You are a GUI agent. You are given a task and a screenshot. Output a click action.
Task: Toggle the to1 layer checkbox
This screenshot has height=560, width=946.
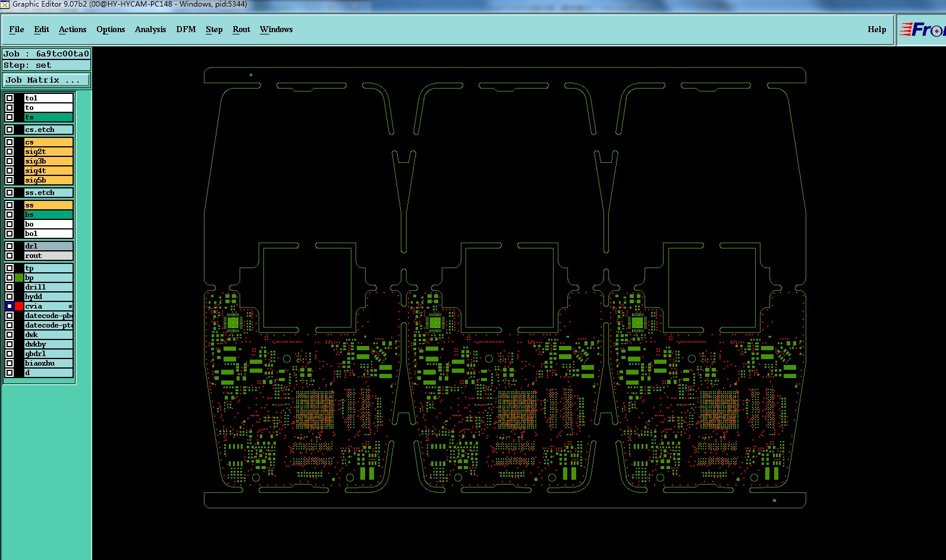tap(10, 98)
